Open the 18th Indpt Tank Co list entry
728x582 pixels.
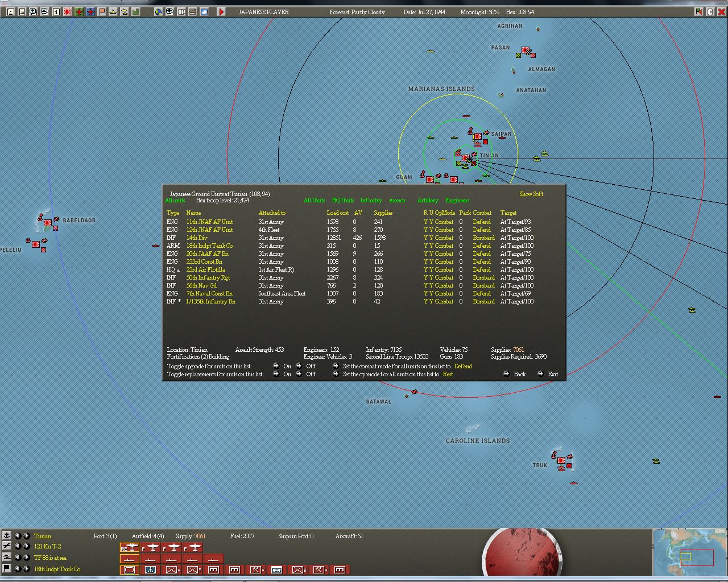[209, 246]
